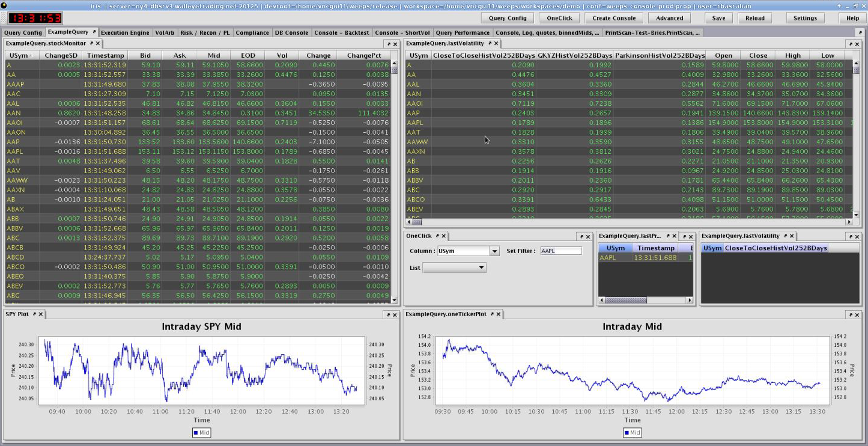Undock the OneClick panel using its arrow icon
The width and height of the screenshot is (868, 446).
point(438,236)
